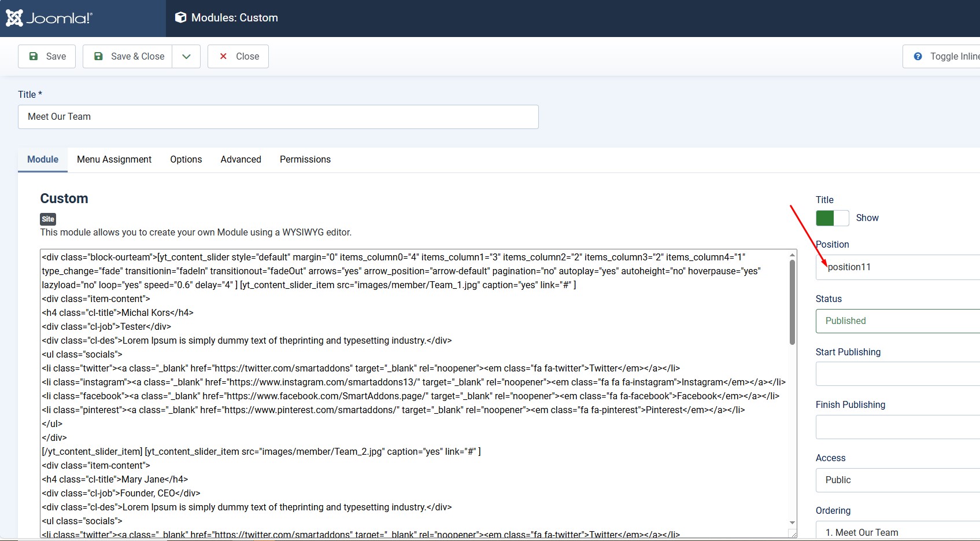Click the Save & Close floppy icon
980x541 pixels.
click(98, 56)
